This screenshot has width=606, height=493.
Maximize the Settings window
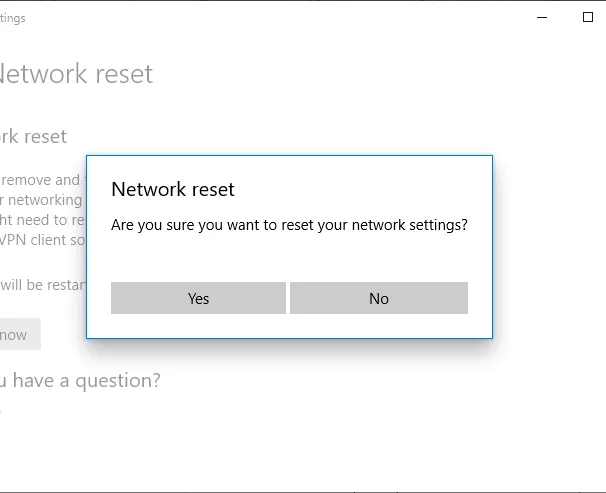[x=587, y=17]
